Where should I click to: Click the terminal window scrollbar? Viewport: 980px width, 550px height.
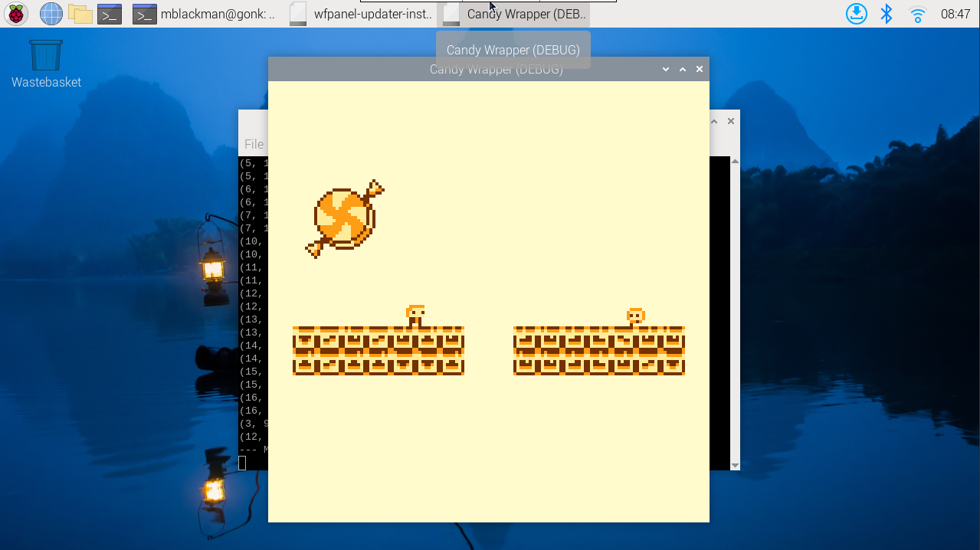(x=735, y=306)
